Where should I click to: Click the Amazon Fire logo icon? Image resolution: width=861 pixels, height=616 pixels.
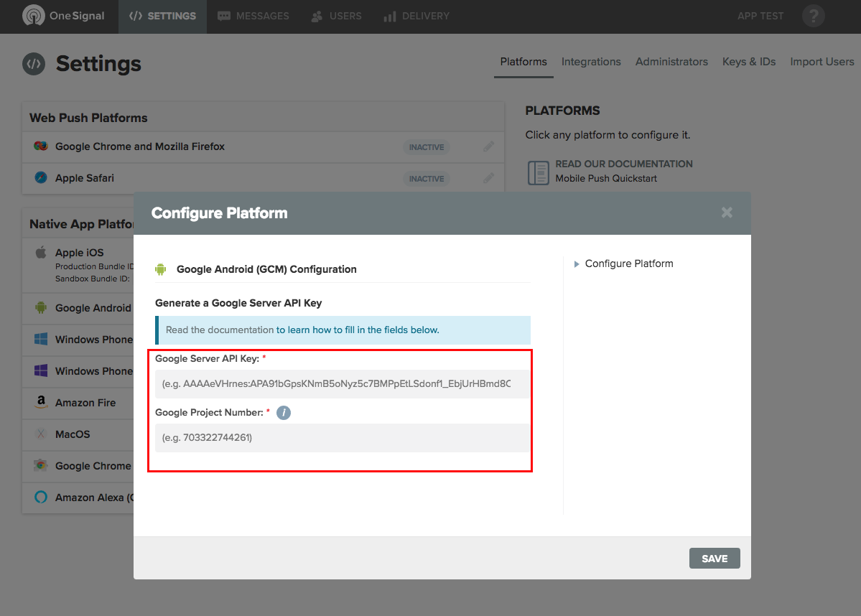point(41,402)
